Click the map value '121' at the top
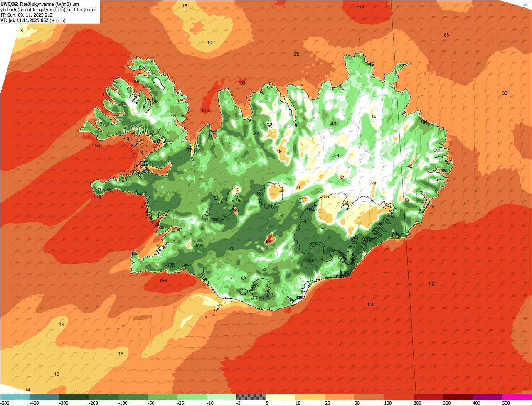This screenshot has width=532, height=406. pos(360,8)
